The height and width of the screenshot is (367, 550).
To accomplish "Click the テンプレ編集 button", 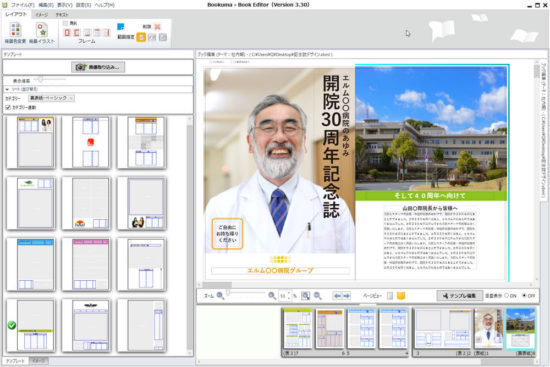I will (460, 296).
